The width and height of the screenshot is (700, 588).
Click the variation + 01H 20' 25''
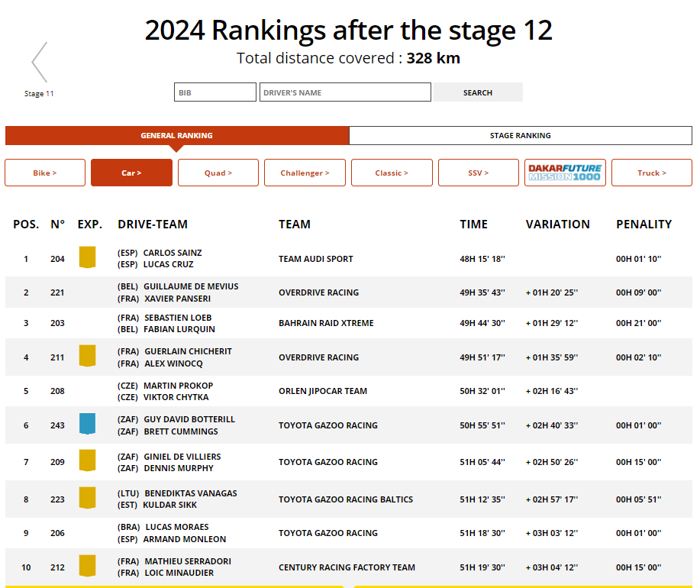tap(552, 293)
